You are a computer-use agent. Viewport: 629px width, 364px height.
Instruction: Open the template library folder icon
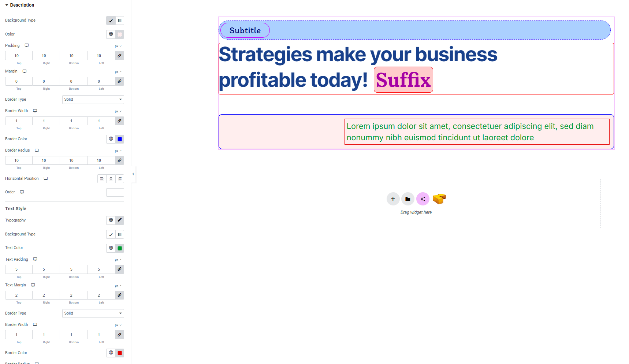click(408, 199)
